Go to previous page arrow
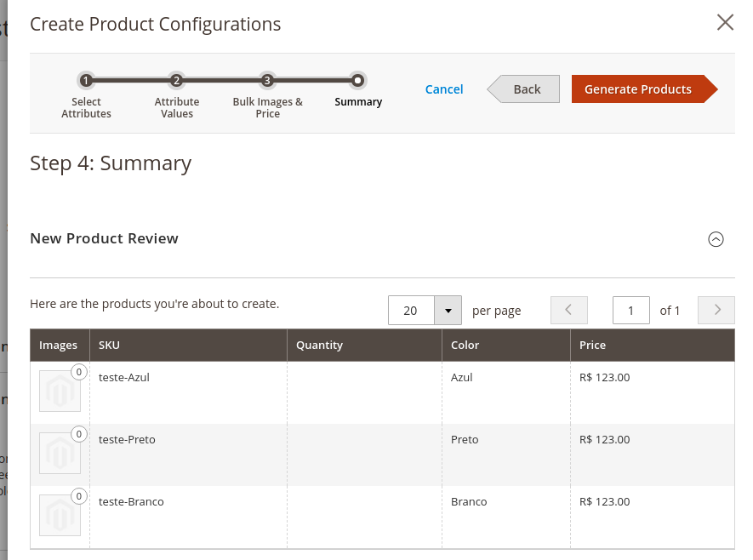The image size is (753, 560). tap(569, 310)
